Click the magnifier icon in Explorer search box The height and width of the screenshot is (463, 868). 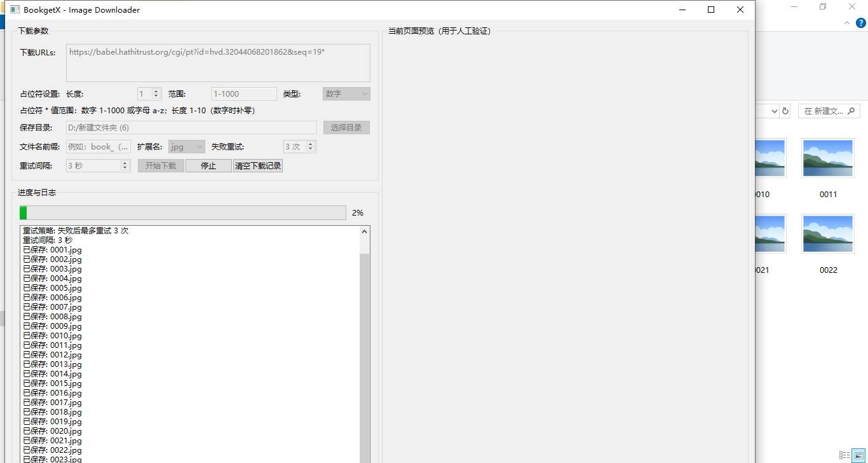pos(851,111)
